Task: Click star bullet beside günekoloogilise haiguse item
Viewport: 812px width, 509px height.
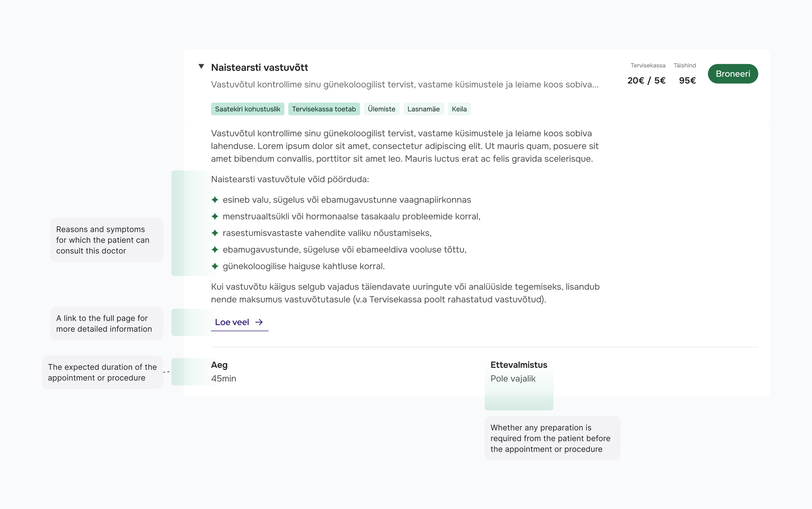Action: click(215, 266)
